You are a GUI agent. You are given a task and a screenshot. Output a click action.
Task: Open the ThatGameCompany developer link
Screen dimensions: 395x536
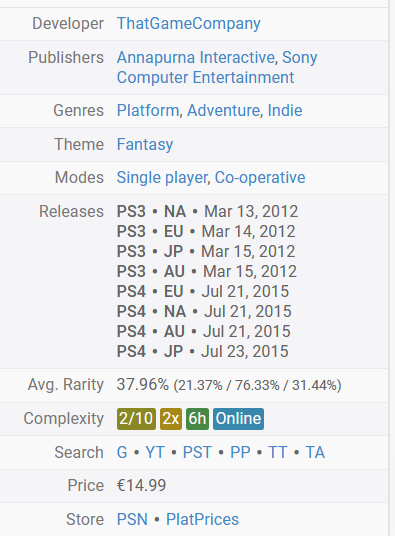[x=189, y=24]
